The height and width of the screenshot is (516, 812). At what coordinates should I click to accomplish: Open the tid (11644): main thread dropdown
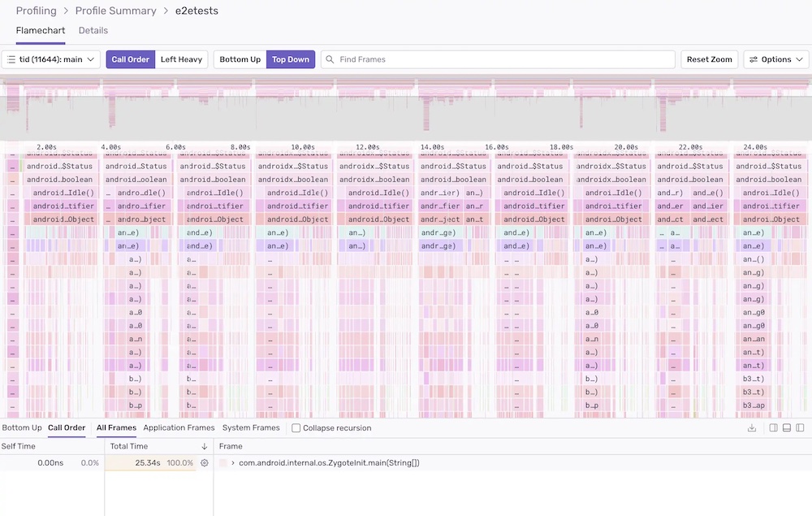50,59
